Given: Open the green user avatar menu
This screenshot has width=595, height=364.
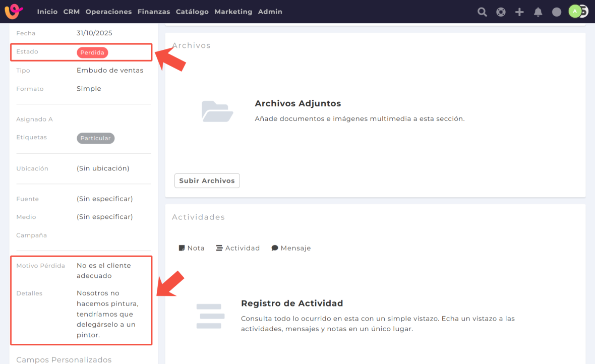Looking at the screenshot, I should (575, 11).
